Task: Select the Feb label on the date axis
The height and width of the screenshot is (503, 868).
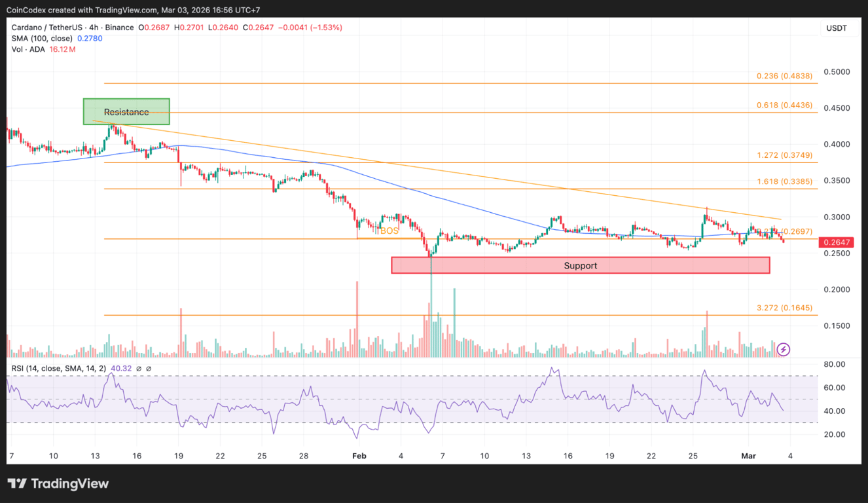Action: pos(359,455)
